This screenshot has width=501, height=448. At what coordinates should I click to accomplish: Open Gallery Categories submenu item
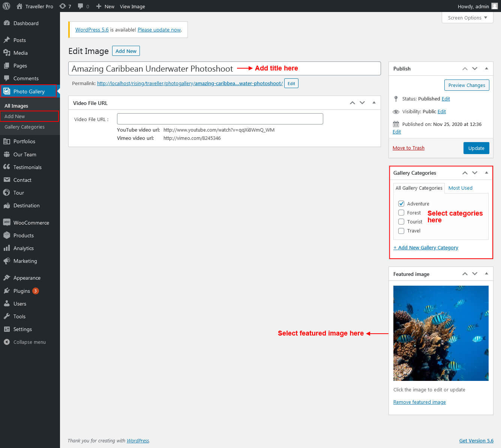pyautogui.click(x=24, y=127)
